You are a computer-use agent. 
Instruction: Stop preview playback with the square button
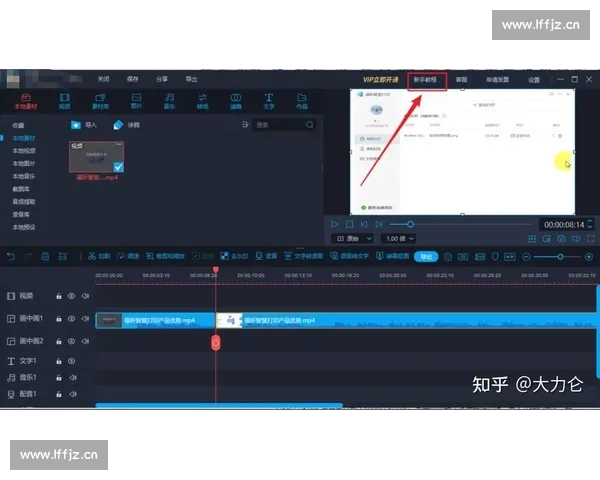(x=350, y=224)
